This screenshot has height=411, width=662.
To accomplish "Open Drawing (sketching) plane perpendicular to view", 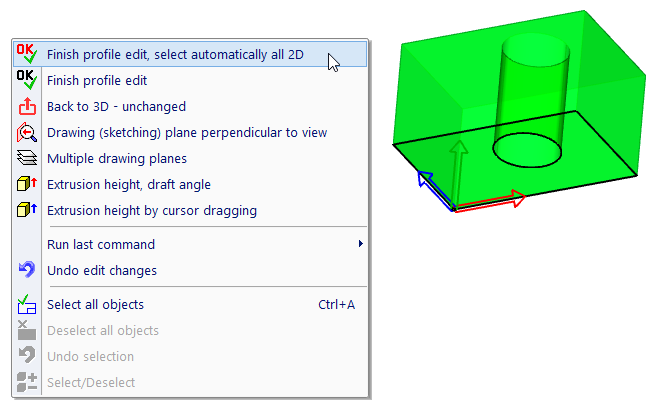I will coord(187,132).
